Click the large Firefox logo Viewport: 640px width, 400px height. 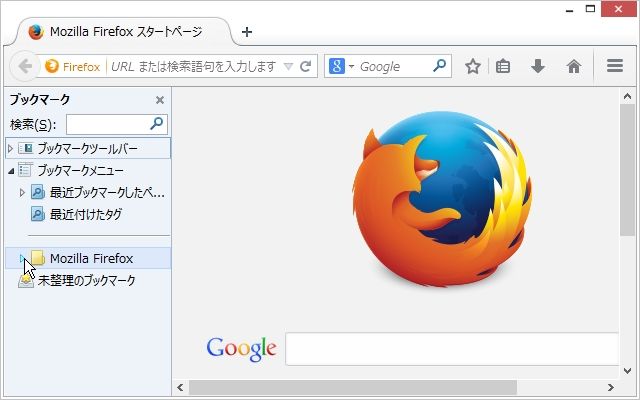[442, 198]
